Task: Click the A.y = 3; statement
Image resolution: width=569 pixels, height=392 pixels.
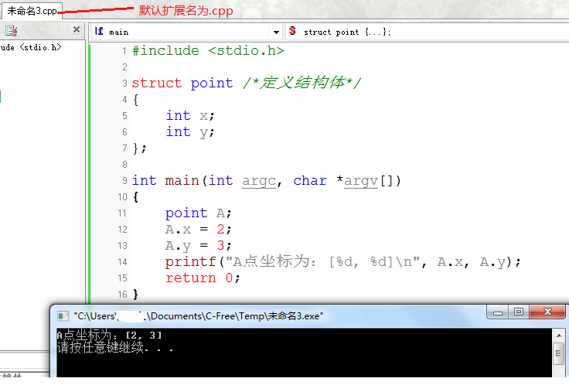Action: coord(198,246)
